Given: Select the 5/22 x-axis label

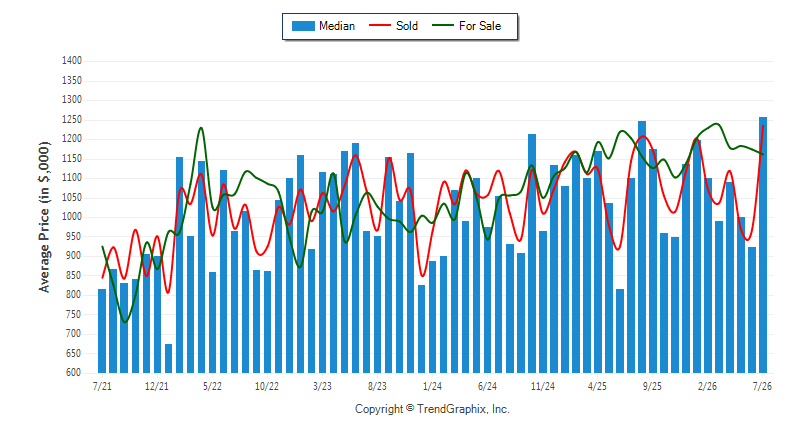Looking at the screenshot, I should click(212, 386).
